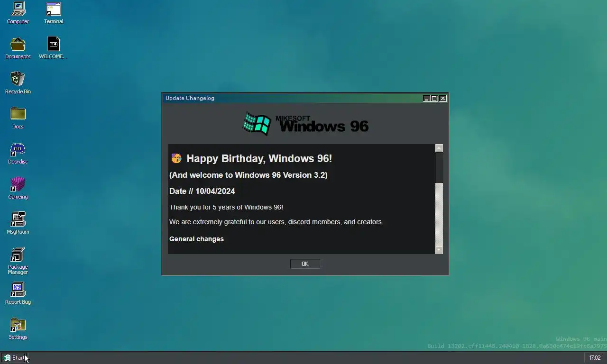
Task: Launch the Terminal shortcut
Action: coord(54,13)
